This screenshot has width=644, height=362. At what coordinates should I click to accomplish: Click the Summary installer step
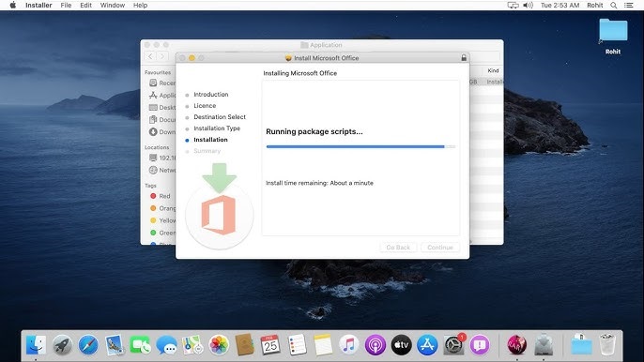(x=207, y=151)
